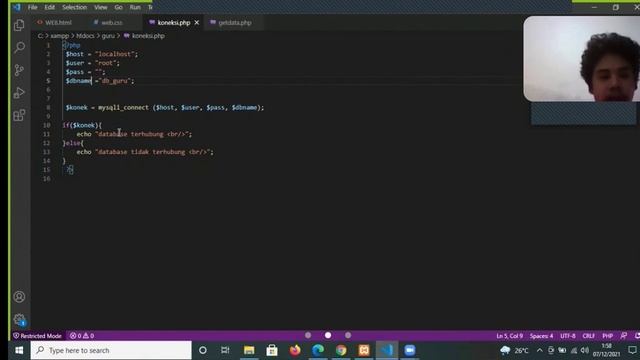
Task: Click the xampp breadcrumb segment
Action: 60,36
